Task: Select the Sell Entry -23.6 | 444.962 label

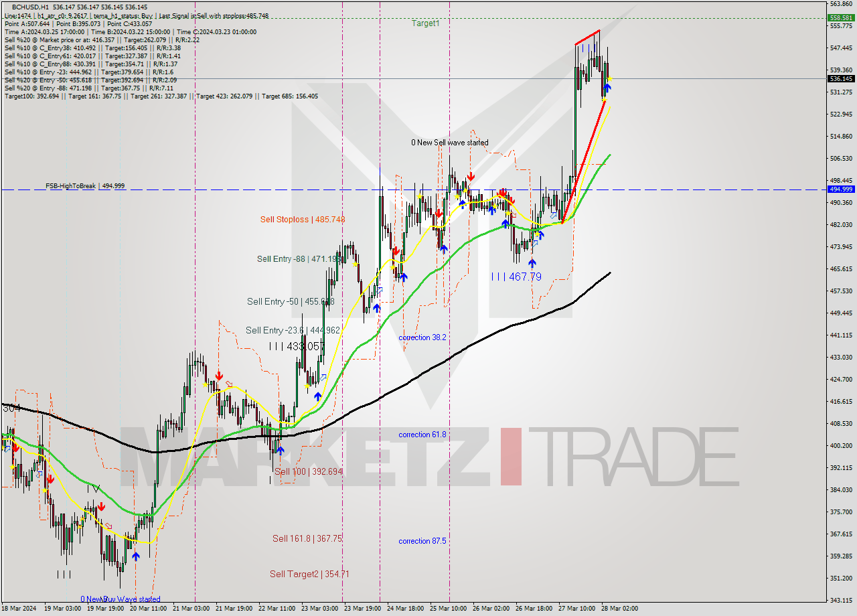Action: [293, 330]
